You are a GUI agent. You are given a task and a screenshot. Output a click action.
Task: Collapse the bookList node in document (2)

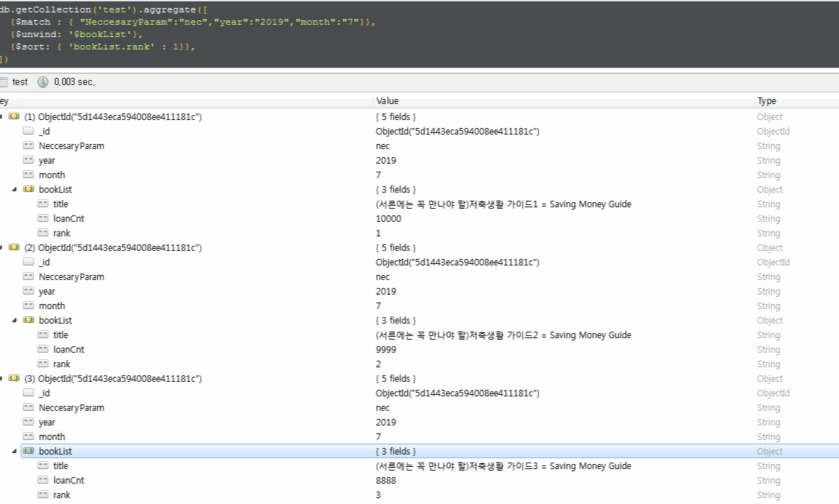15,321
